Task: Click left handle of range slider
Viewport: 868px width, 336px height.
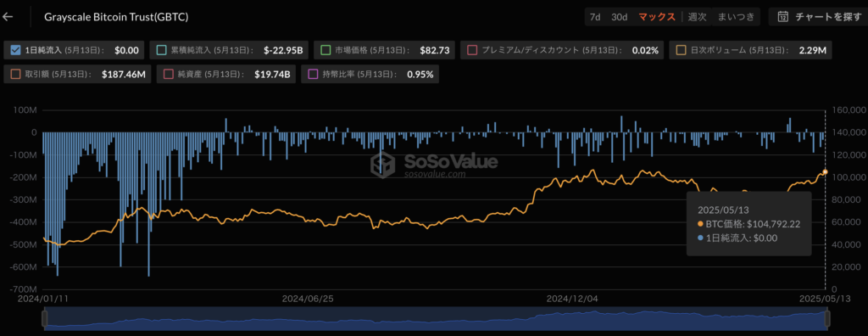Action: pyautogui.click(x=45, y=318)
